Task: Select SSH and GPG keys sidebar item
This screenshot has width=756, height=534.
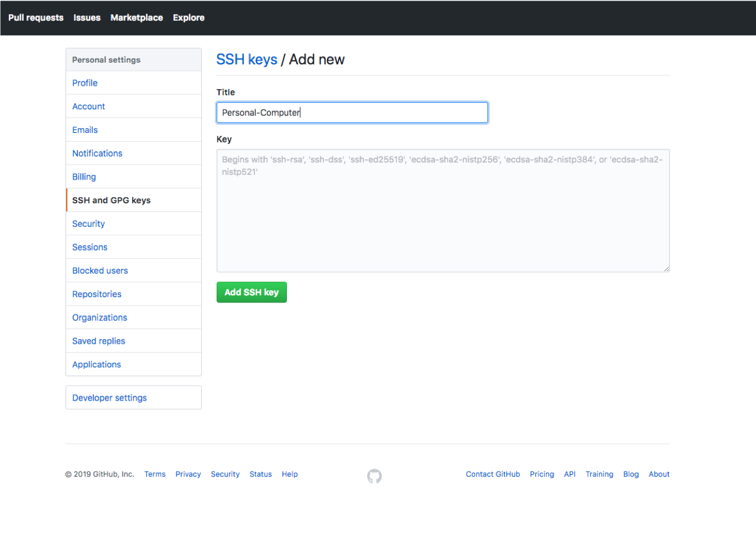Action: tap(133, 200)
